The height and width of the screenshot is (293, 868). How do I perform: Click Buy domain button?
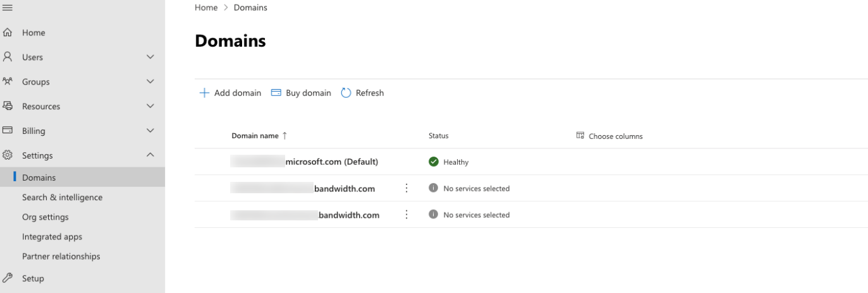click(301, 93)
